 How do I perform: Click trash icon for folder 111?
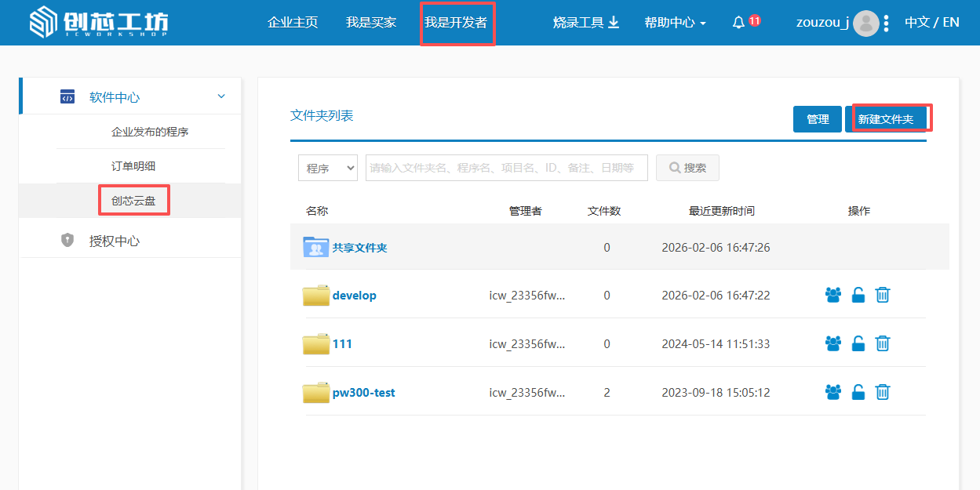click(x=883, y=343)
